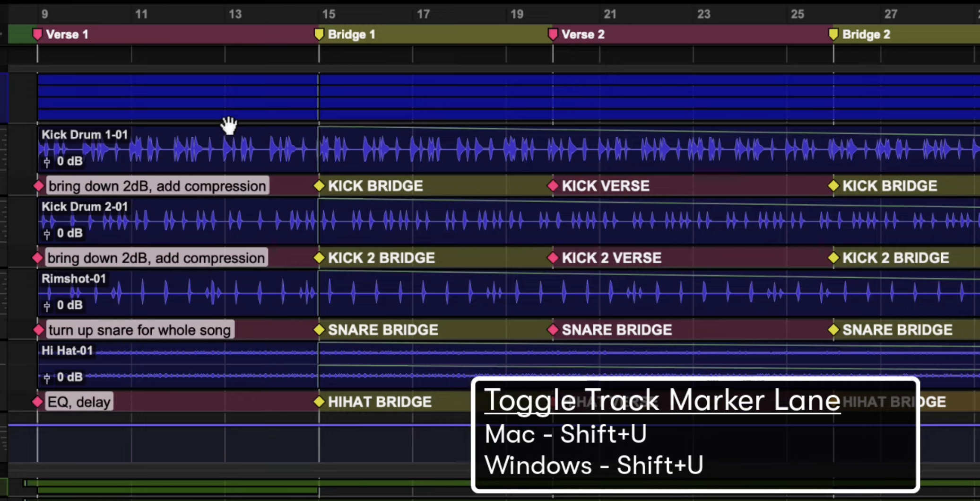The image size is (980, 501).
Task: Open Rimshot-01 clip gain fader icon
Action: (47, 306)
